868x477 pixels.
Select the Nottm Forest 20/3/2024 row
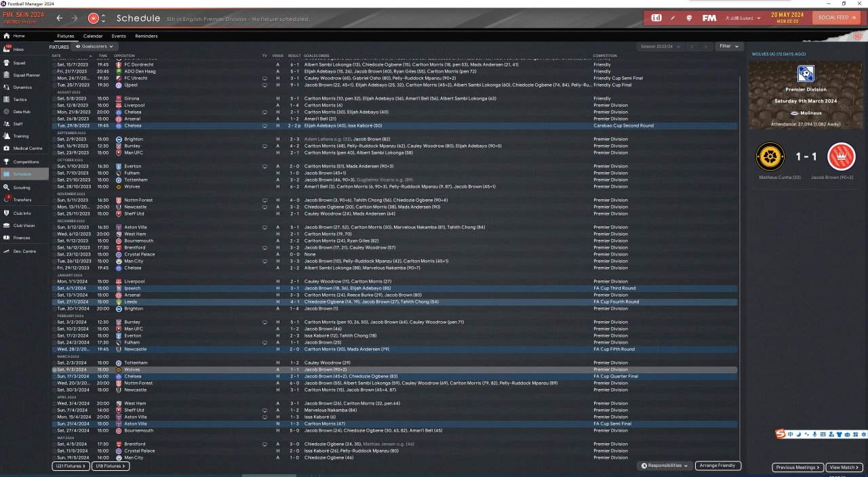394,383
